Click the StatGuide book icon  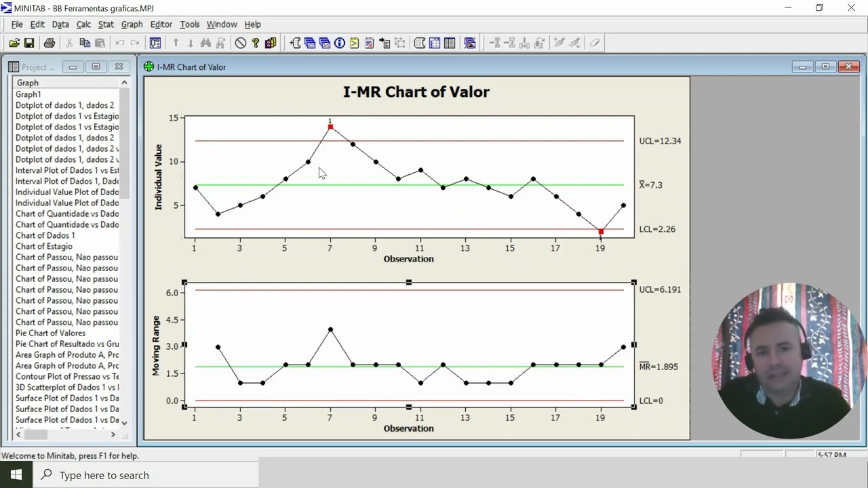pos(271,43)
